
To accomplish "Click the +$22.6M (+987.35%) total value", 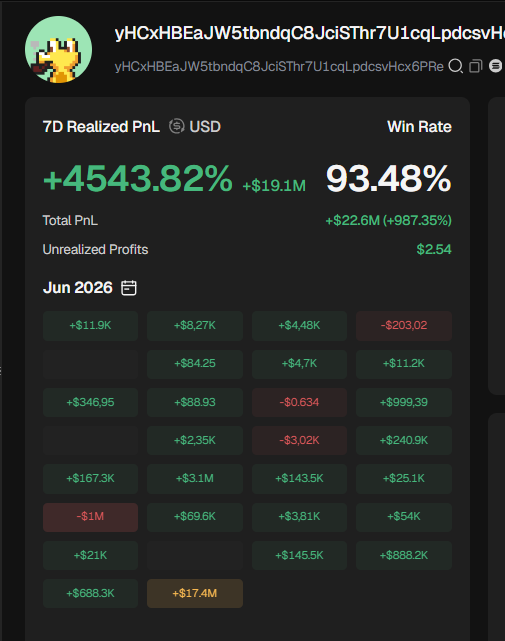I will click(388, 221).
